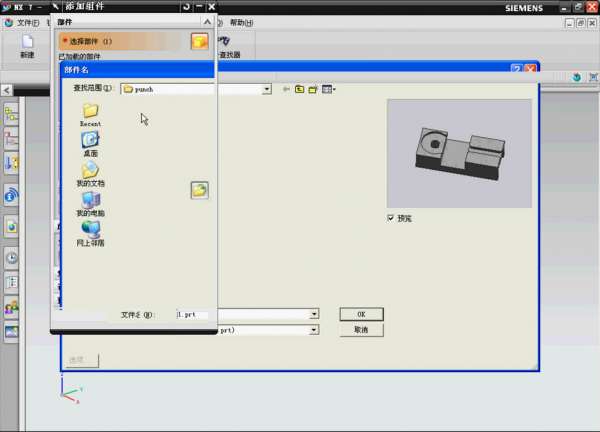Open the Constraint Navigator sidebar icon
This screenshot has width=600, height=432.
(x=11, y=139)
